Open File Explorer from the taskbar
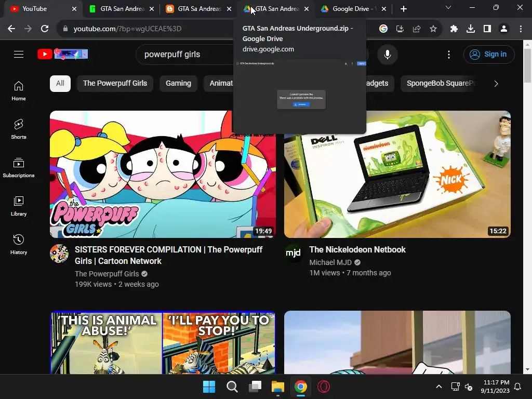Viewport: 532px width, 399px height. pyautogui.click(x=278, y=387)
